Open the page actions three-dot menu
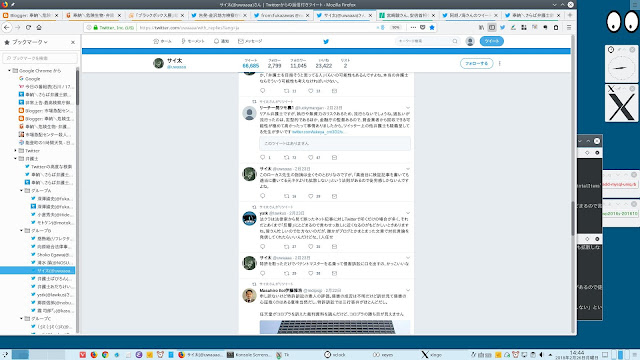640x360 pixels. pos(413,27)
